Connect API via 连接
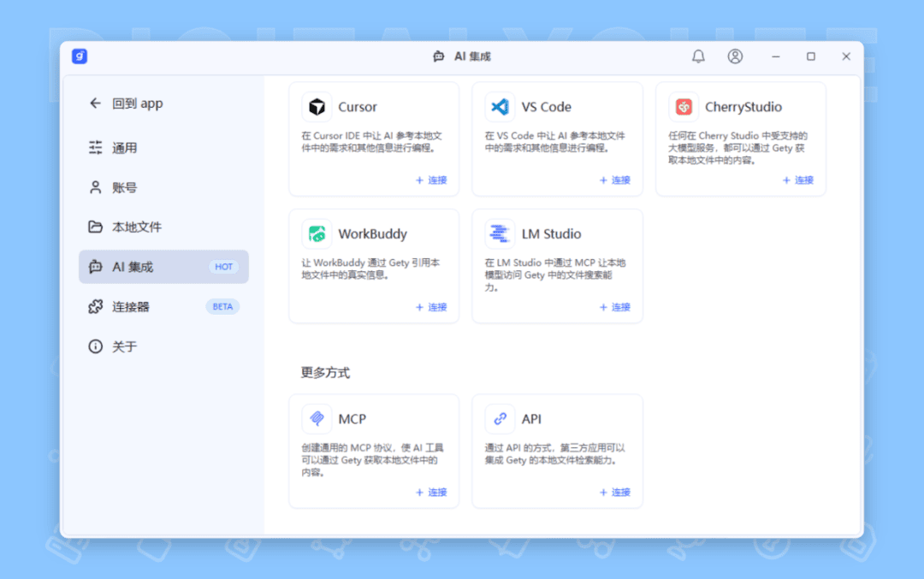The width and height of the screenshot is (924, 579). [x=614, y=493]
